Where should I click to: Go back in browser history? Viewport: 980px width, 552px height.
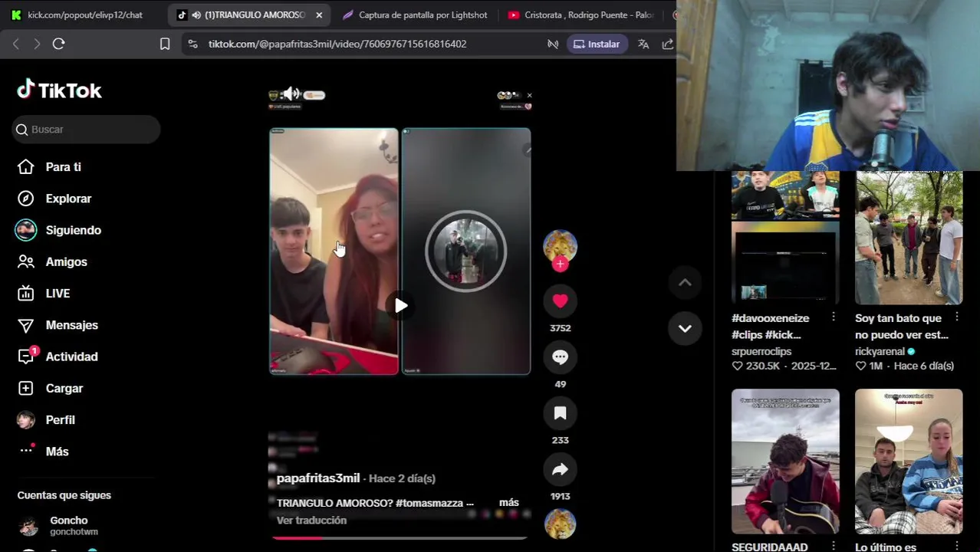16,44
